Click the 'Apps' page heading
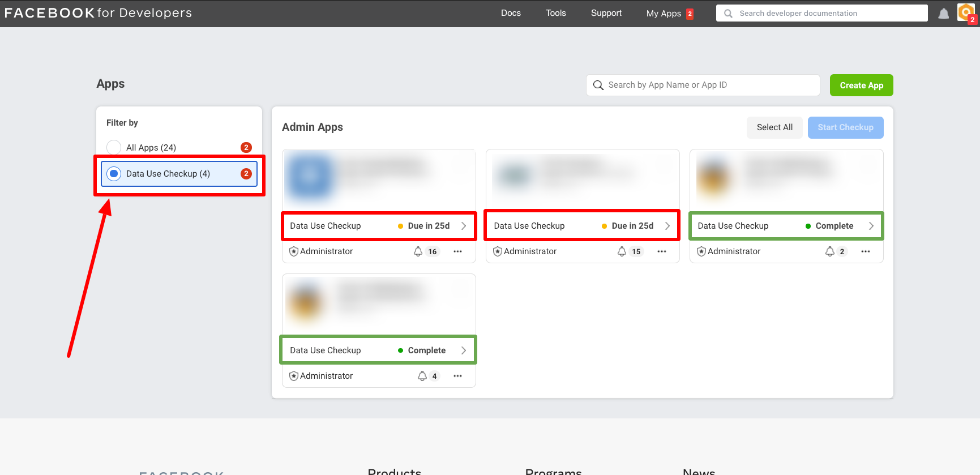 110,84
